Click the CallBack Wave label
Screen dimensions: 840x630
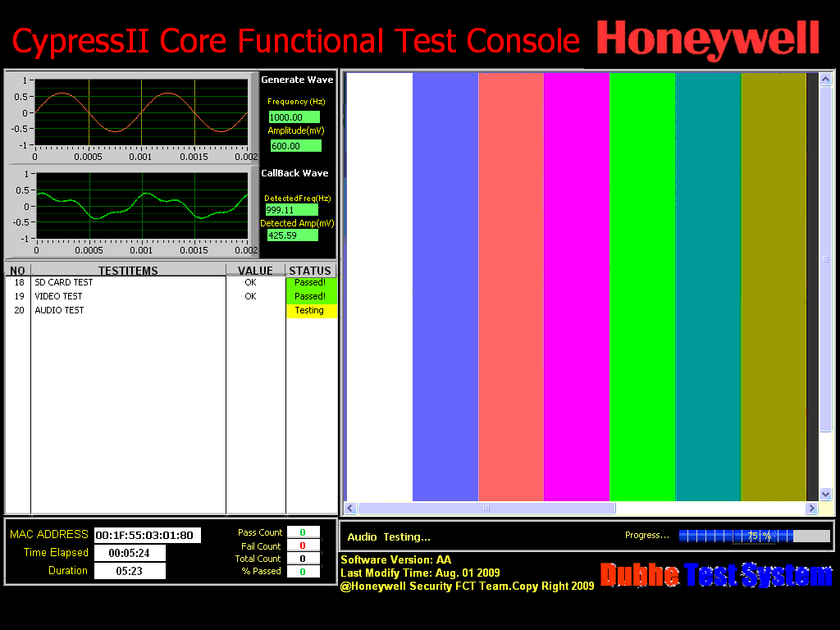point(294,173)
